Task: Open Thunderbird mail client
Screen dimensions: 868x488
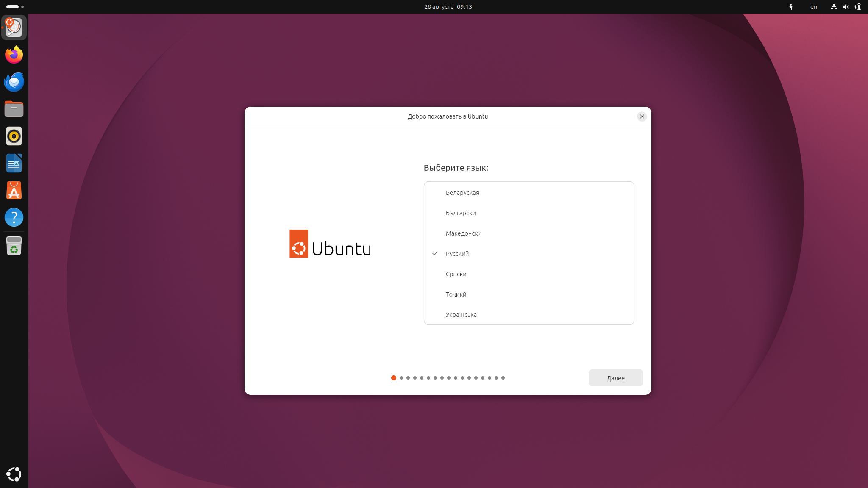Action: tap(14, 82)
